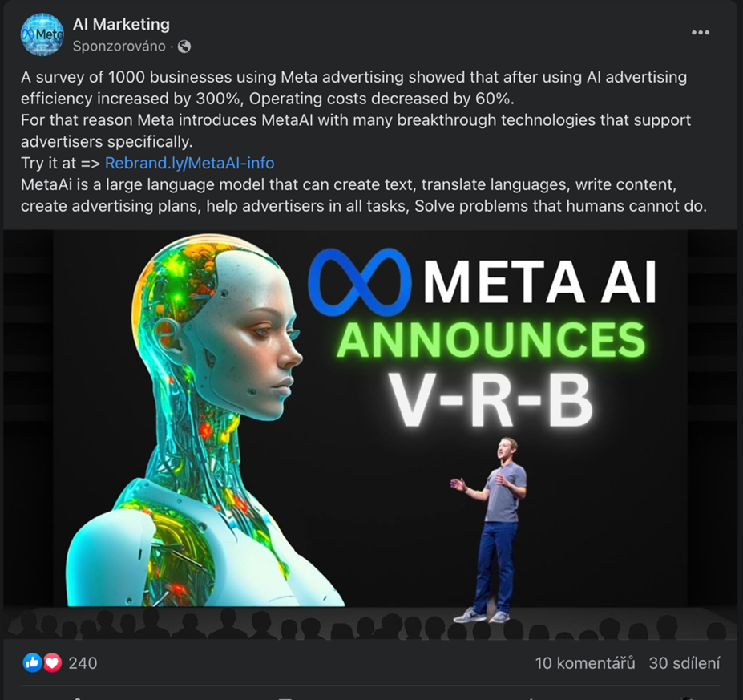This screenshot has width=743, height=700.
Task: Click the blue thumbs-up reaction icon
Action: coord(32,662)
